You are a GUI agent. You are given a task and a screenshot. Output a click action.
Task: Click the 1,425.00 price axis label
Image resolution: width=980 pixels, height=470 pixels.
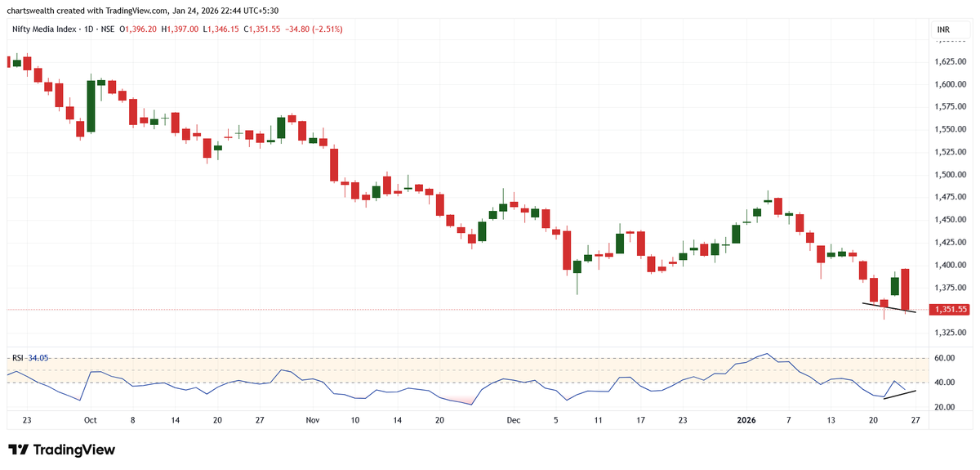pos(951,243)
